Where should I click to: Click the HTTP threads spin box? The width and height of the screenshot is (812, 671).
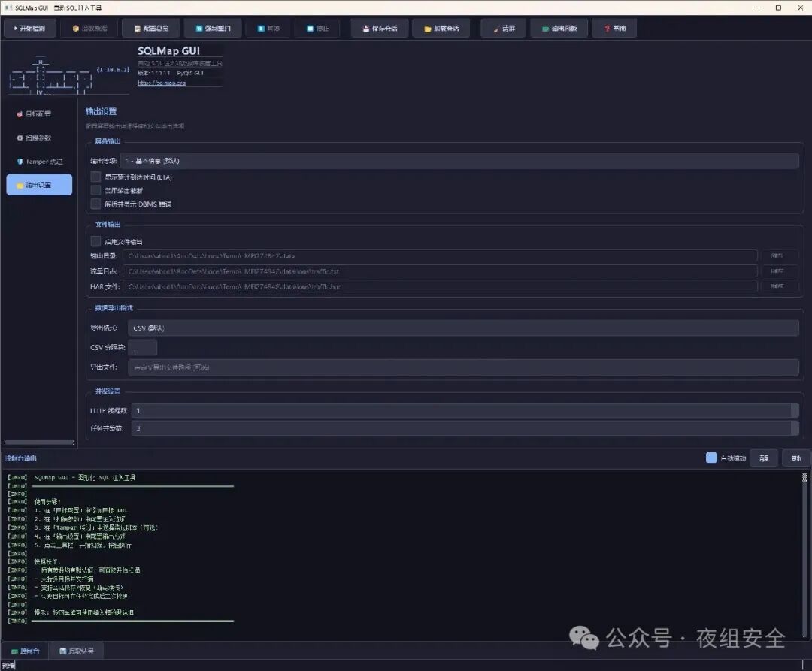(465, 410)
